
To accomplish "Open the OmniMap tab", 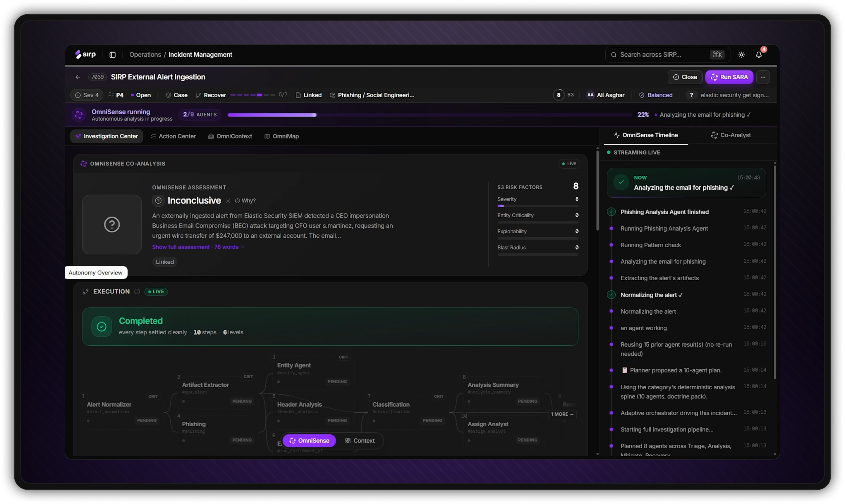I will coord(282,136).
